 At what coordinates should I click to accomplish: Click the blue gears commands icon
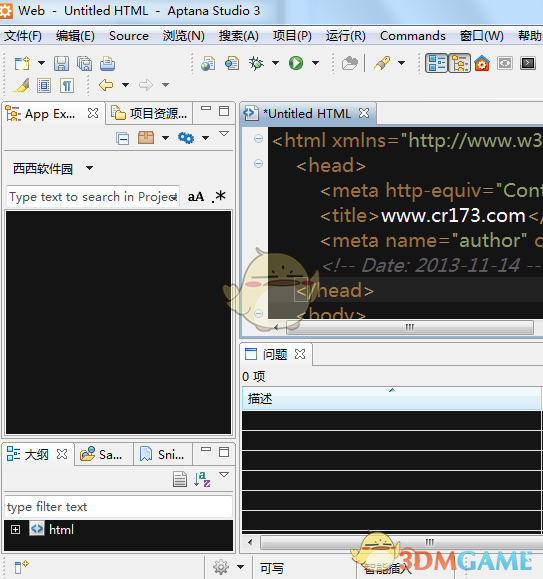point(186,138)
